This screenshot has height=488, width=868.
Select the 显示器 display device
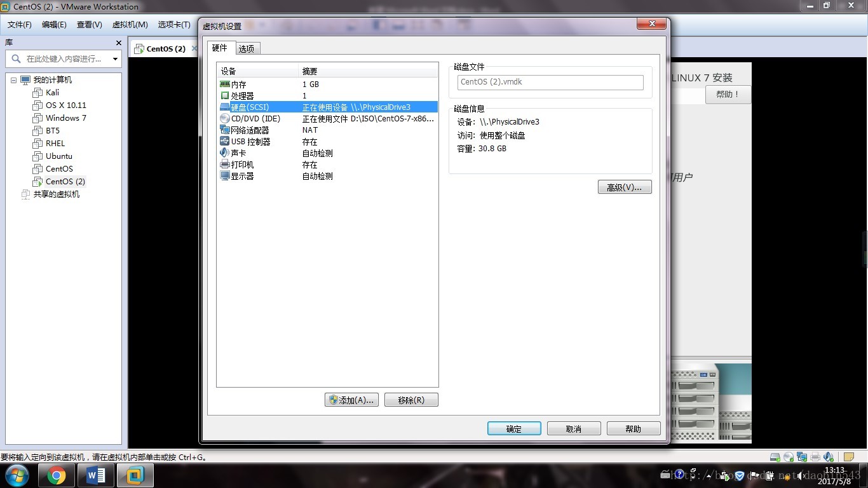pos(328,176)
